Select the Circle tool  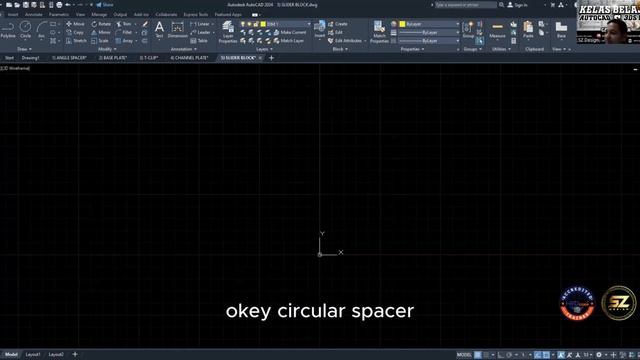[x=25, y=30]
